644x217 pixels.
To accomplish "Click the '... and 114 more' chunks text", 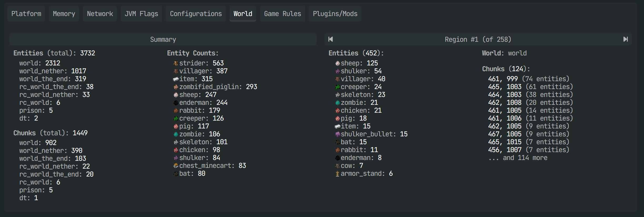I will click(518, 158).
